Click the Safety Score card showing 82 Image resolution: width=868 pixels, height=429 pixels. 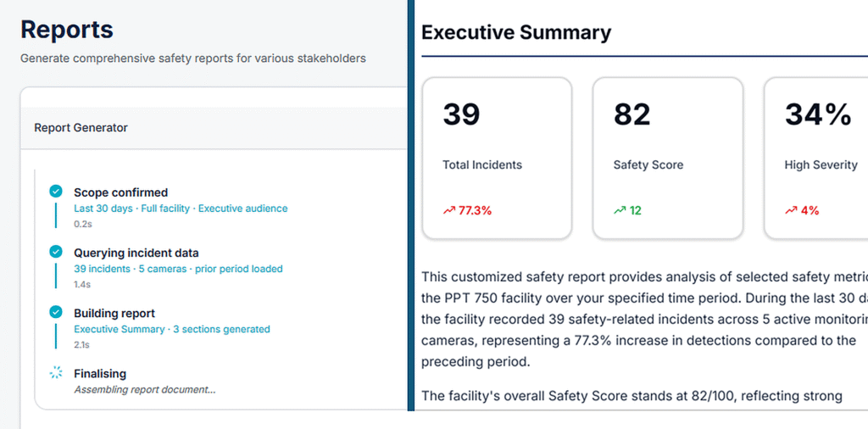(668, 159)
